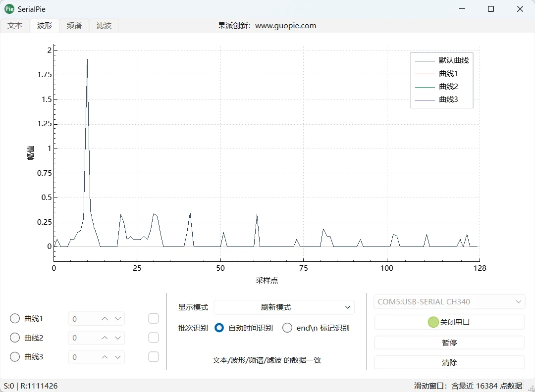The height and width of the screenshot is (392, 535).
Task: Minimize the SerialPie window
Action: coord(462,9)
